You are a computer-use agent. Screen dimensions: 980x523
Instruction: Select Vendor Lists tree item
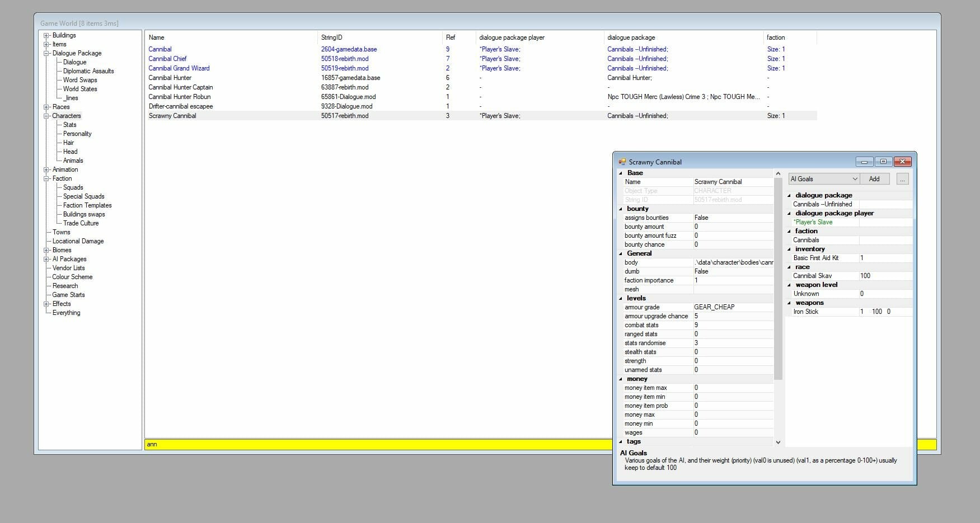pyautogui.click(x=68, y=268)
